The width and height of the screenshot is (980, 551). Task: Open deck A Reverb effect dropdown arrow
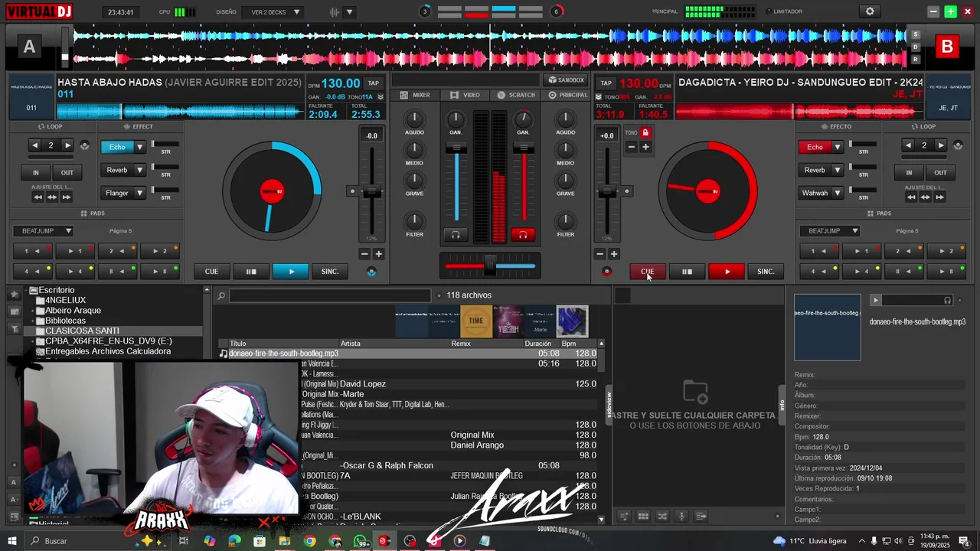(139, 170)
